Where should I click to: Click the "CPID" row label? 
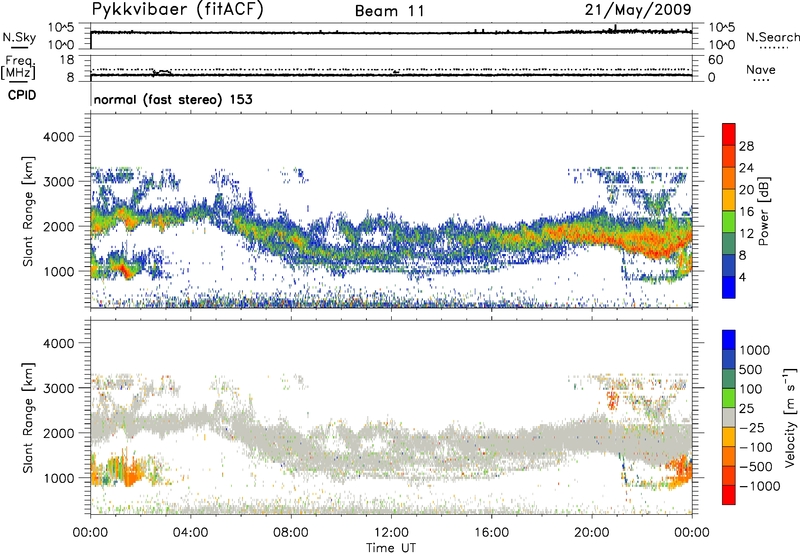tap(22, 95)
